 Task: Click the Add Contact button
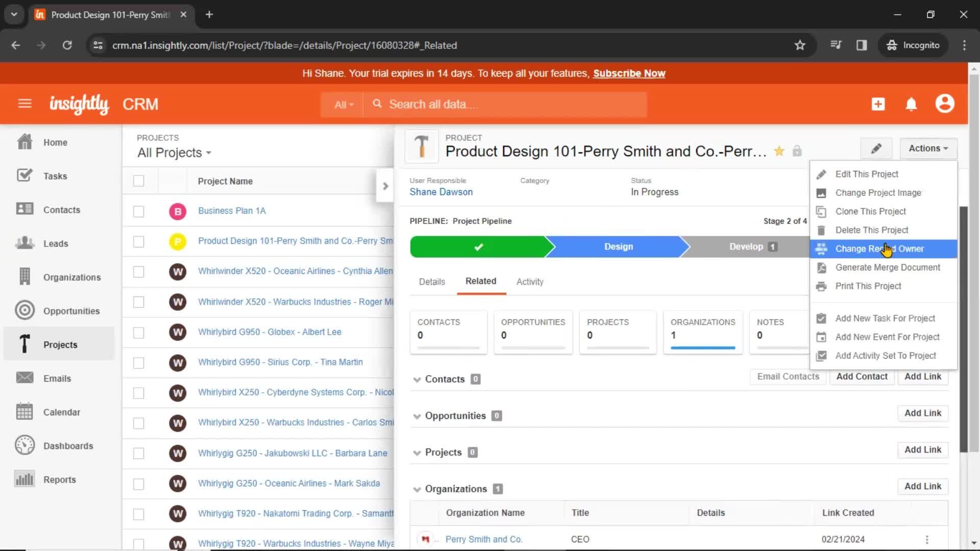tap(862, 376)
